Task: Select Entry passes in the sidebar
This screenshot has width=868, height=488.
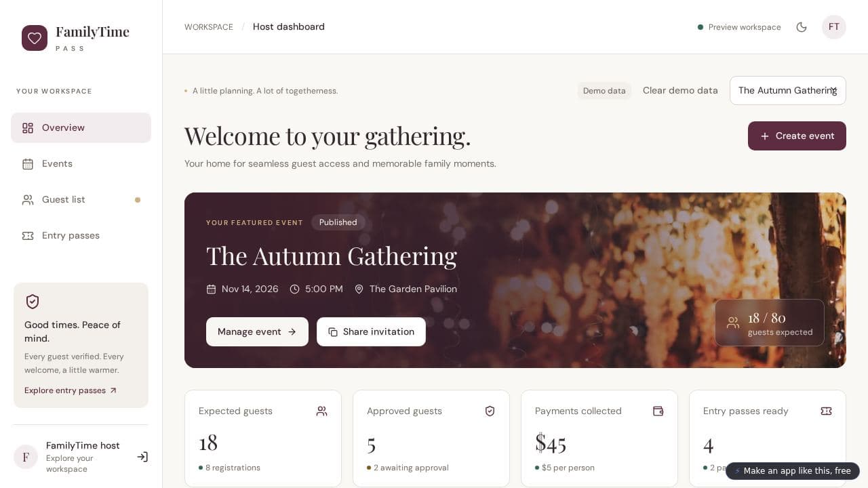Action: click(x=81, y=235)
